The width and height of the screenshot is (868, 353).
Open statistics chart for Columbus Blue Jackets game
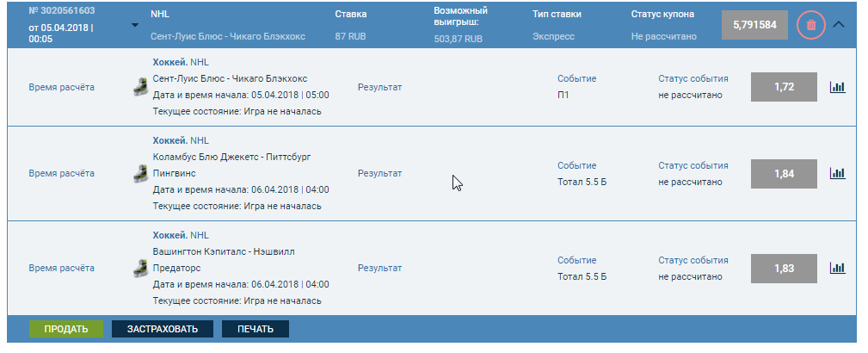tap(838, 173)
